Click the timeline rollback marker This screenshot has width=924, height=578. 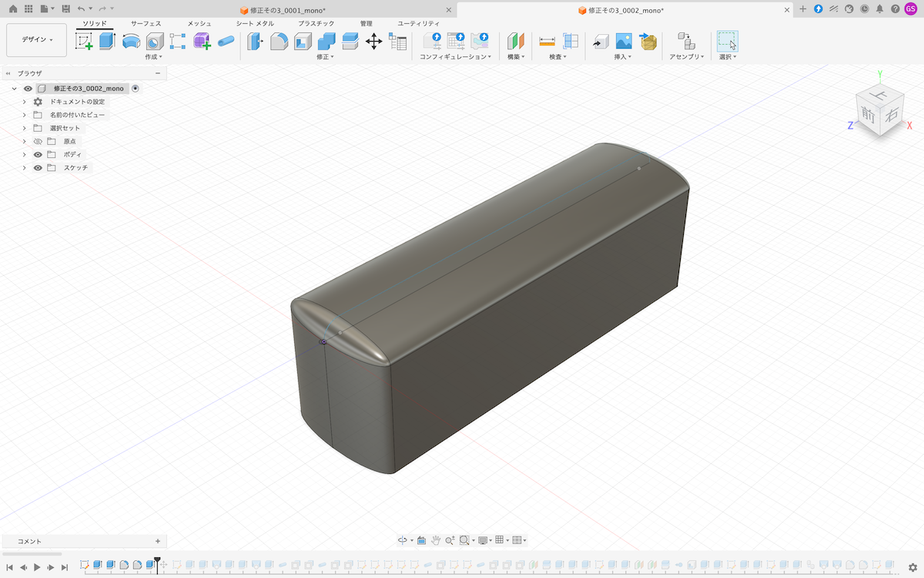click(x=157, y=564)
